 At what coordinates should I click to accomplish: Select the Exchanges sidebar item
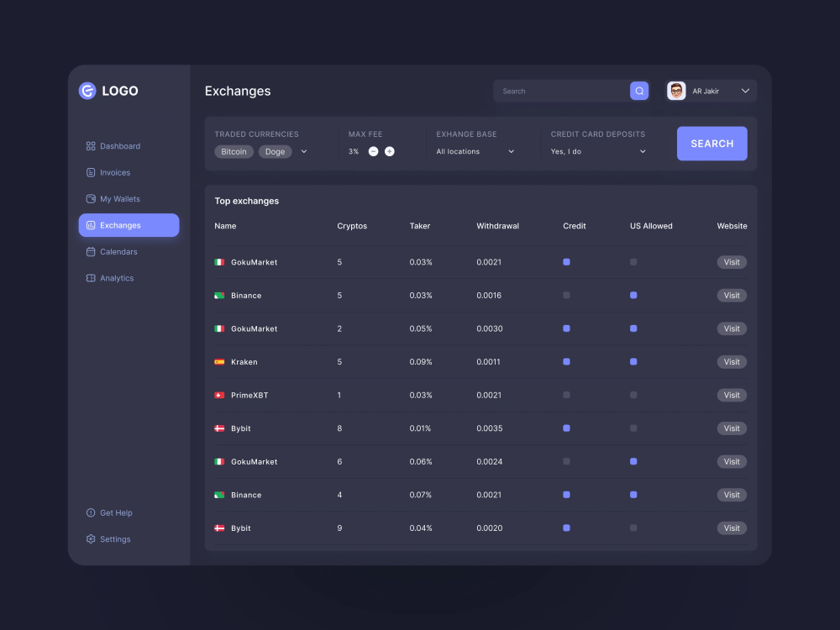pyautogui.click(x=129, y=225)
